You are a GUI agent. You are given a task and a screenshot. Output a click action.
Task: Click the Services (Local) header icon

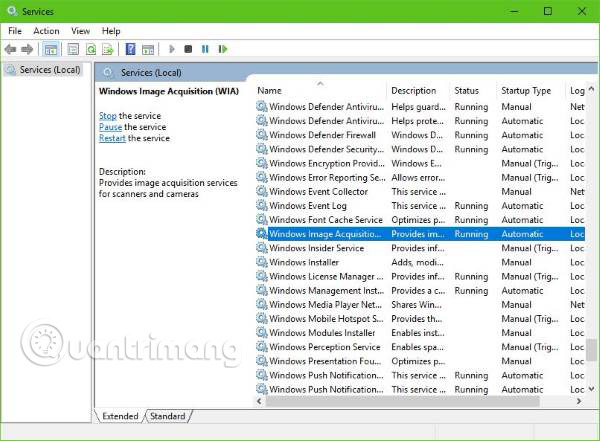(x=108, y=72)
